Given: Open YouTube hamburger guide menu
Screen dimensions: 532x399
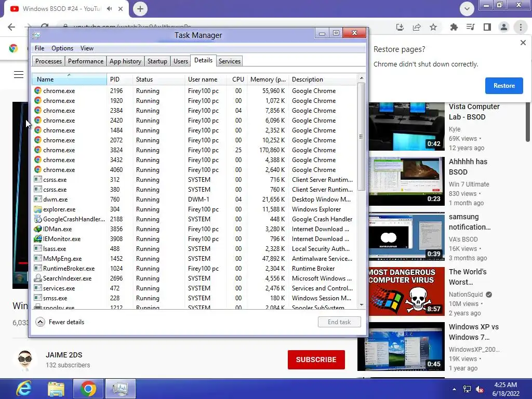Looking at the screenshot, I should click(19, 75).
